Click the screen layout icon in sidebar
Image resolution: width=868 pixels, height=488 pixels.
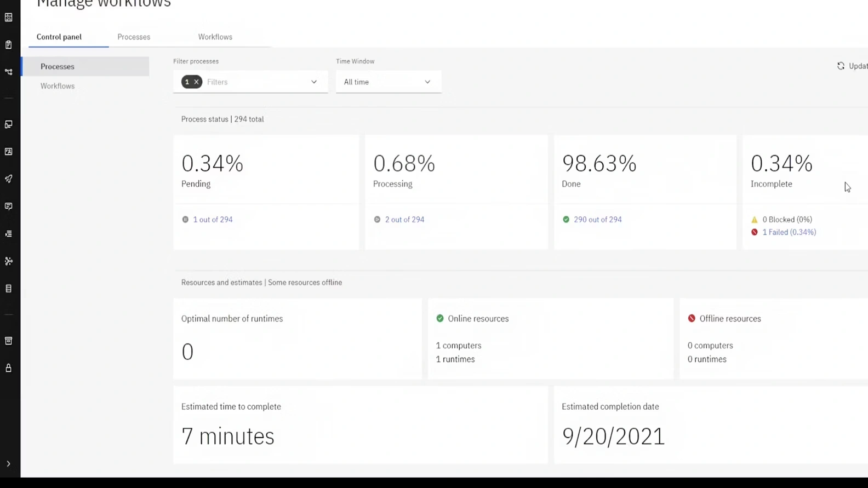[x=9, y=124]
